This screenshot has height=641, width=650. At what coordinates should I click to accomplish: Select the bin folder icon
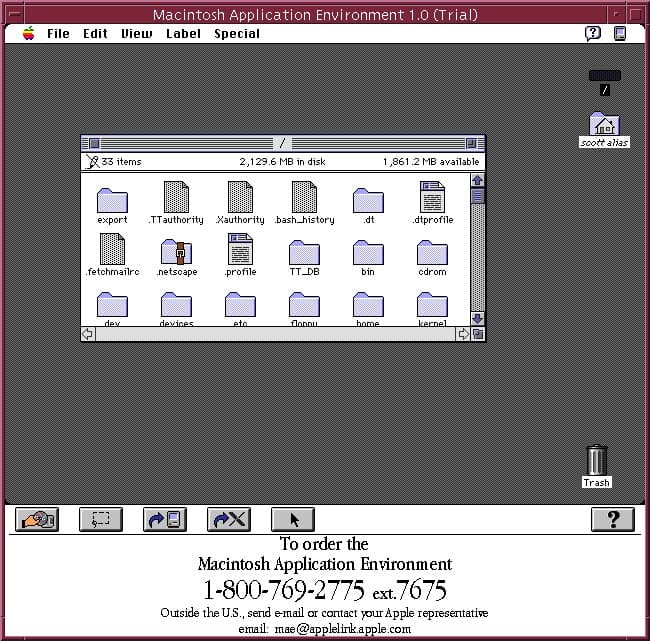point(368,253)
